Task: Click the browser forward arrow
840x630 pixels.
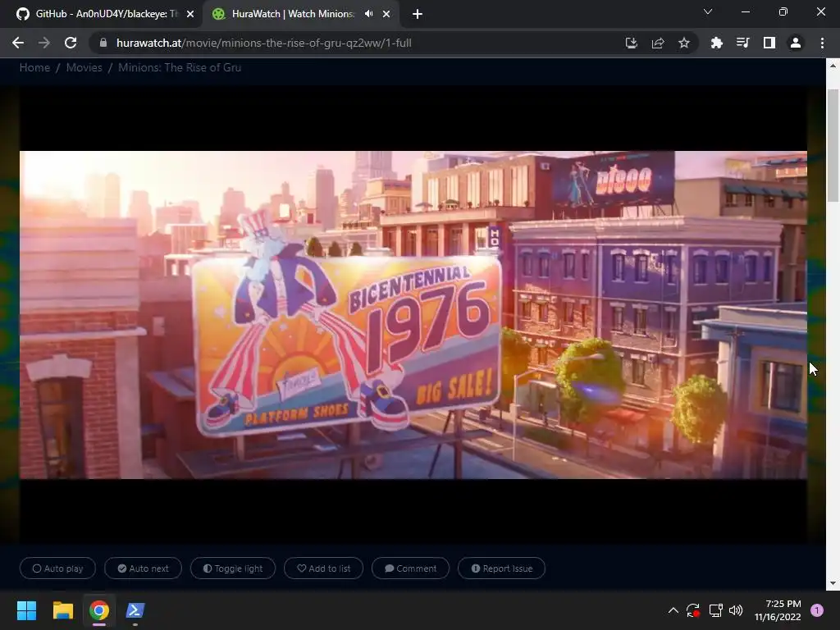Action: [x=44, y=43]
